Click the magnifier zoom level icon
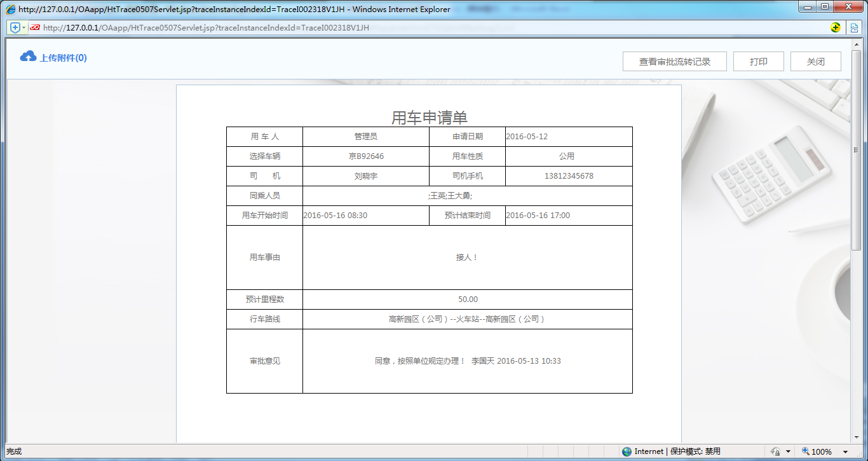Image resolution: width=868 pixels, height=461 pixels. (806, 451)
